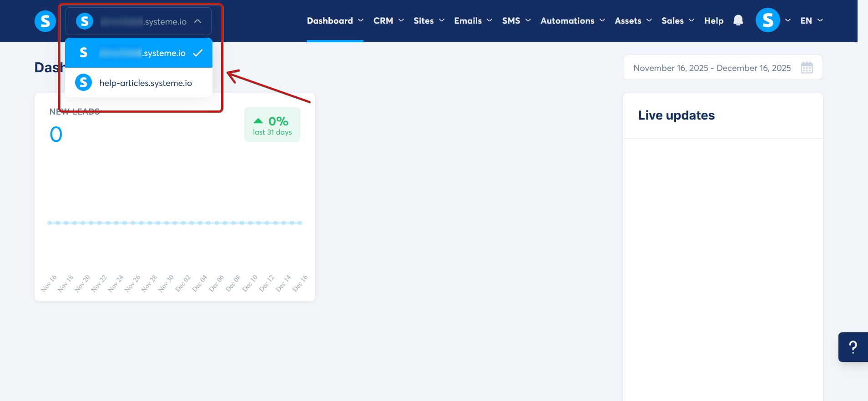Image resolution: width=868 pixels, height=401 pixels.
Task: Click the Dec 16 chart axis label
Action: point(300,283)
